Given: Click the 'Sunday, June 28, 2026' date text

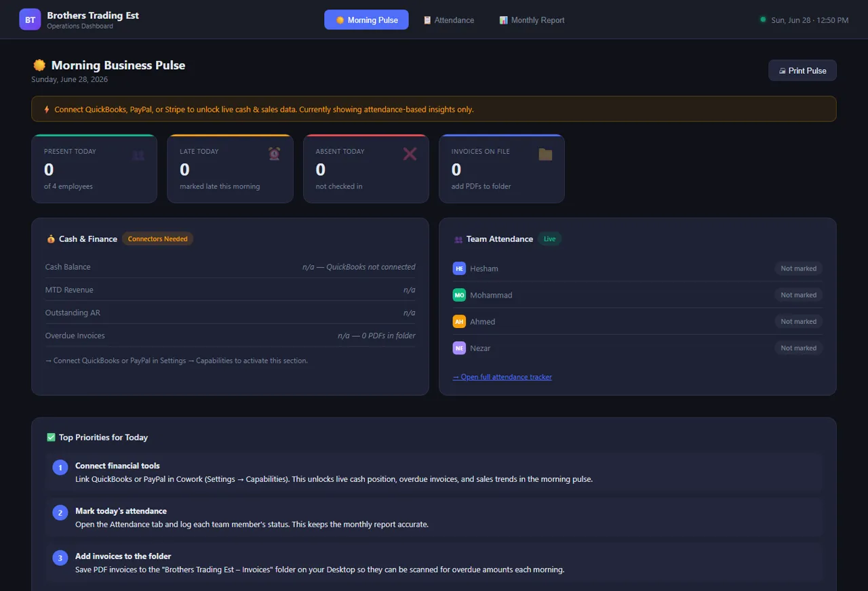Looking at the screenshot, I should 70,79.
